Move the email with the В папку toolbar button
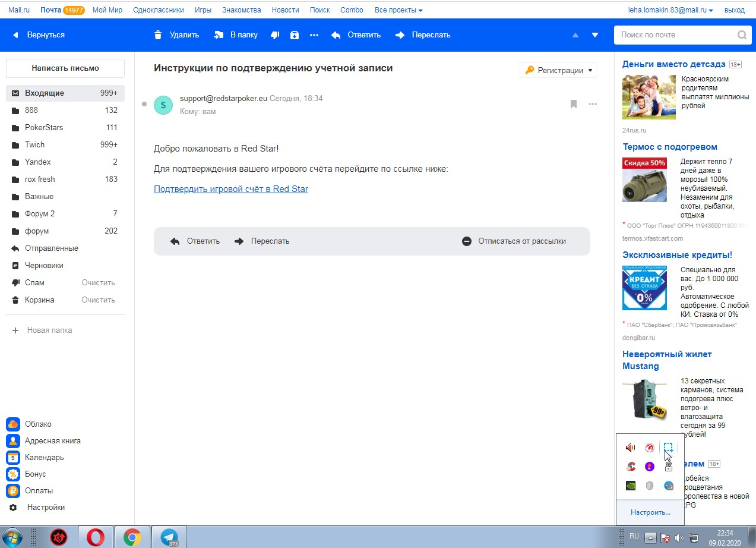 coord(236,35)
